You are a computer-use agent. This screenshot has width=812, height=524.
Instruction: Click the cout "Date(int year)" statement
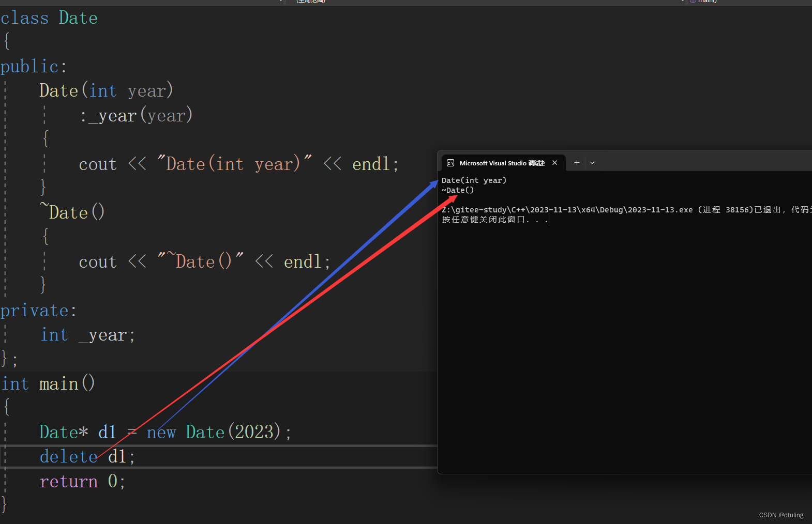(x=239, y=164)
